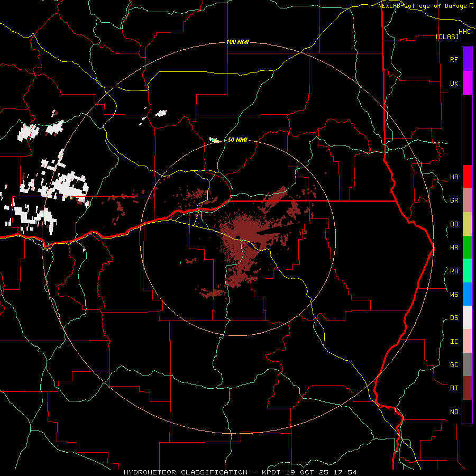The width and height of the screenshot is (476, 476).
Task: Click the small green echo near 50 NMI label
Action: pyautogui.click(x=214, y=140)
